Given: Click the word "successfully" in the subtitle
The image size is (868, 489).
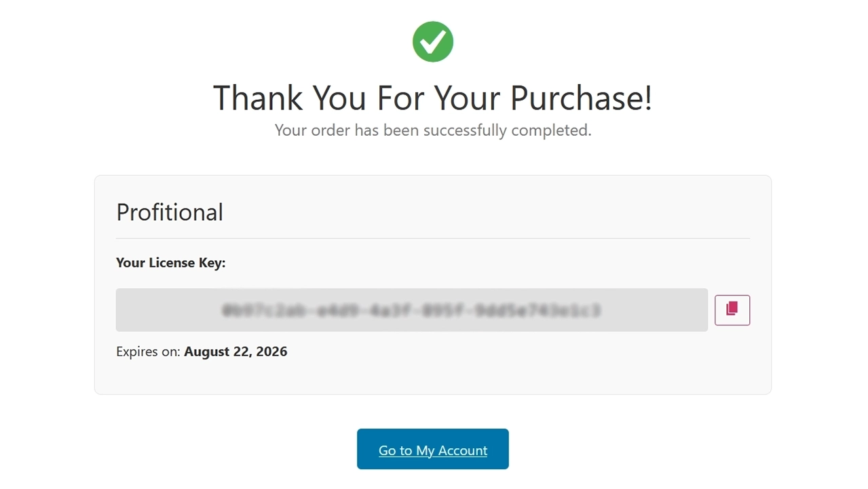Looking at the screenshot, I should coord(465,130).
